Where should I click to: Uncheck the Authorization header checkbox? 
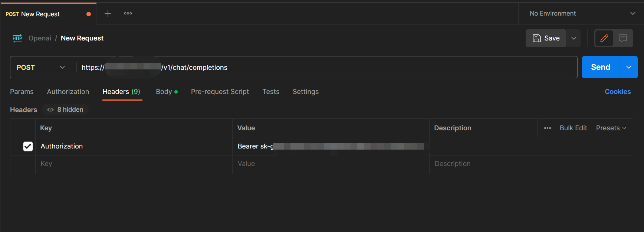pyautogui.click(x=28, y=146)
